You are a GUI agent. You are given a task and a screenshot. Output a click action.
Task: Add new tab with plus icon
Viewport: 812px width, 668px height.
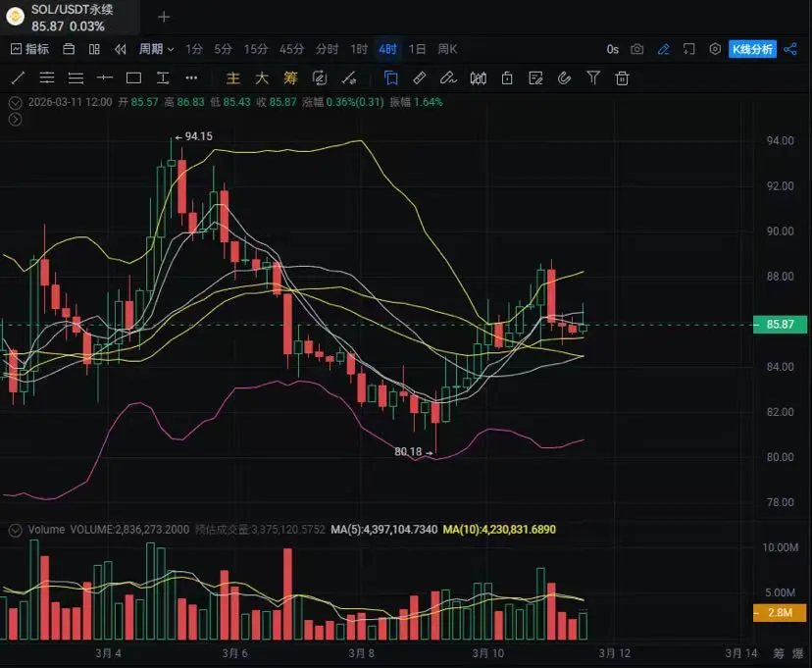[164, 17]
